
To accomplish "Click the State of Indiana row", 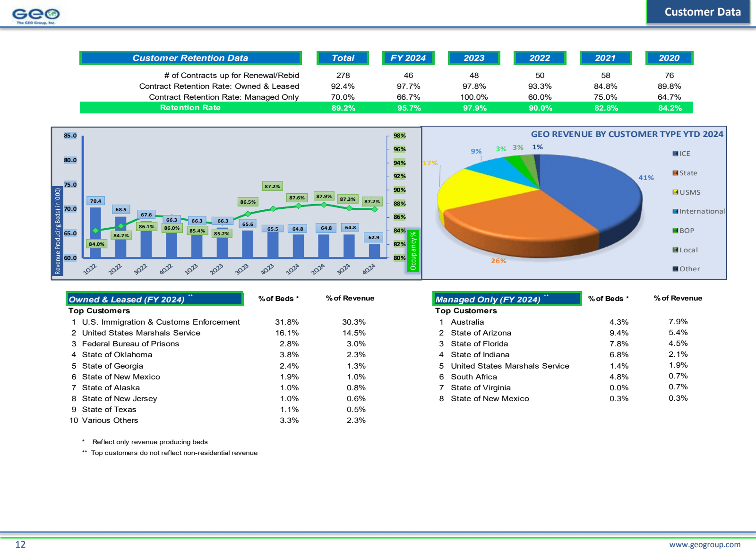I will tap(563, 354).
